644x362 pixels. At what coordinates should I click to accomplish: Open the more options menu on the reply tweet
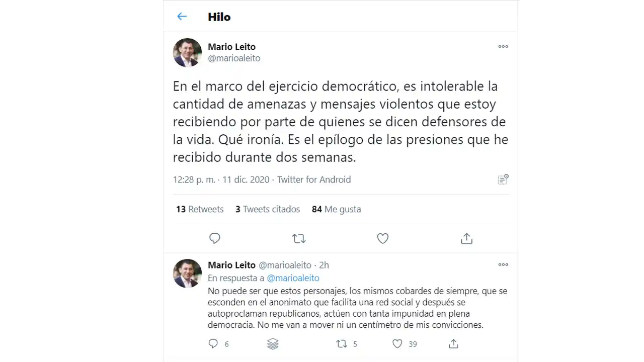(503, 264)
